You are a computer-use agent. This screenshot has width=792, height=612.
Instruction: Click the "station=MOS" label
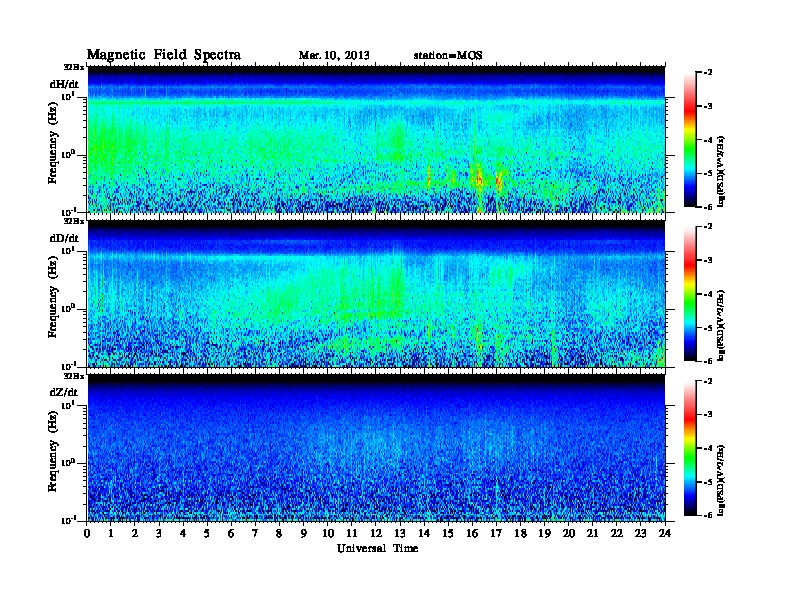[x=448, y=56]
